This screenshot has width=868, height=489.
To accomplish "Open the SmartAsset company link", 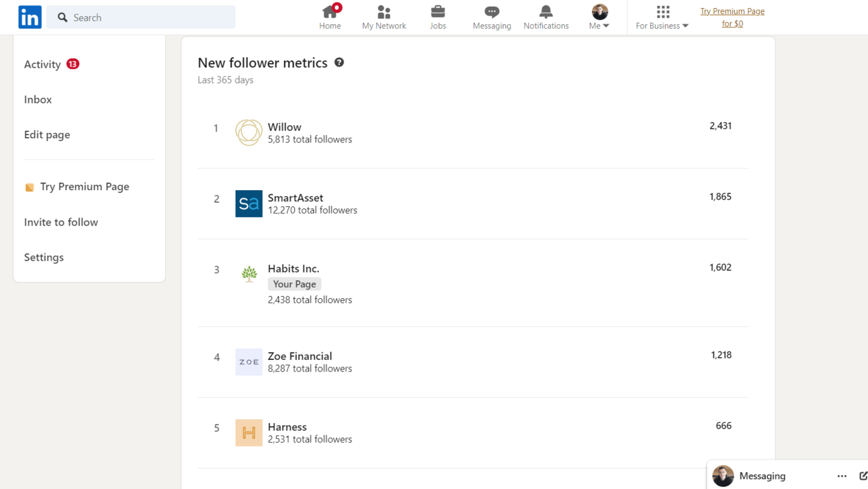I will click(296, 197).
